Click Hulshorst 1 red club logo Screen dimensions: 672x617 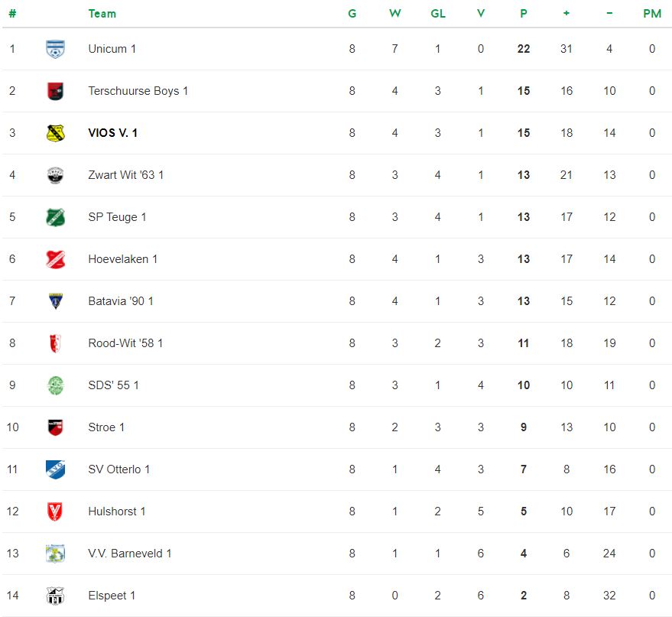click(55, 511)
